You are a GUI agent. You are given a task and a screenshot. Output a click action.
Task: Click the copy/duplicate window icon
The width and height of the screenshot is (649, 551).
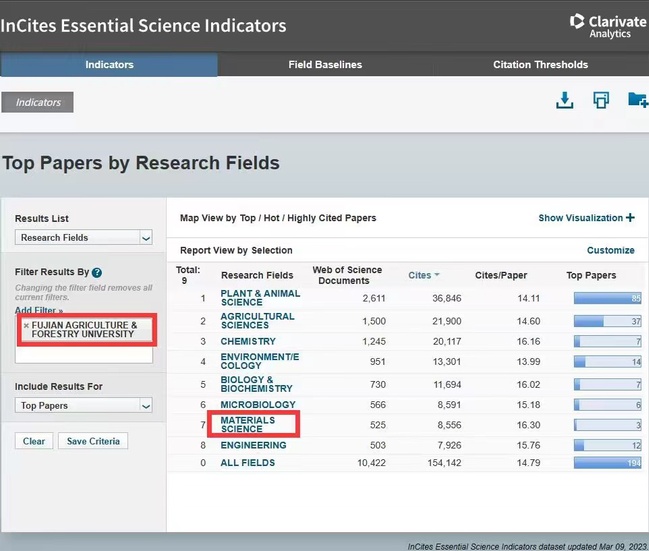(x=601, y=100)
